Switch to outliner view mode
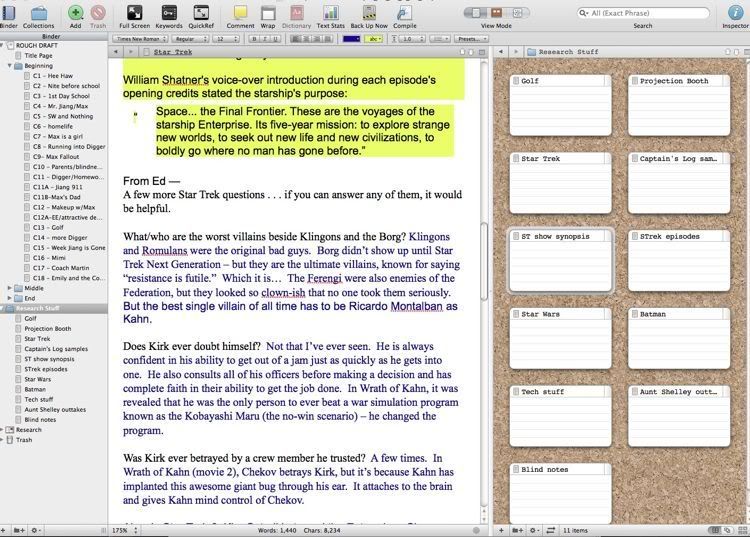Screen dimensions: 750x537 (x=518, y=13)
